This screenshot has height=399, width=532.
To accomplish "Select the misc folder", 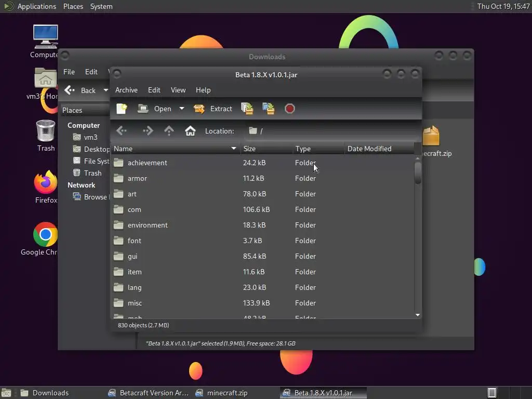I will [262, 303].
